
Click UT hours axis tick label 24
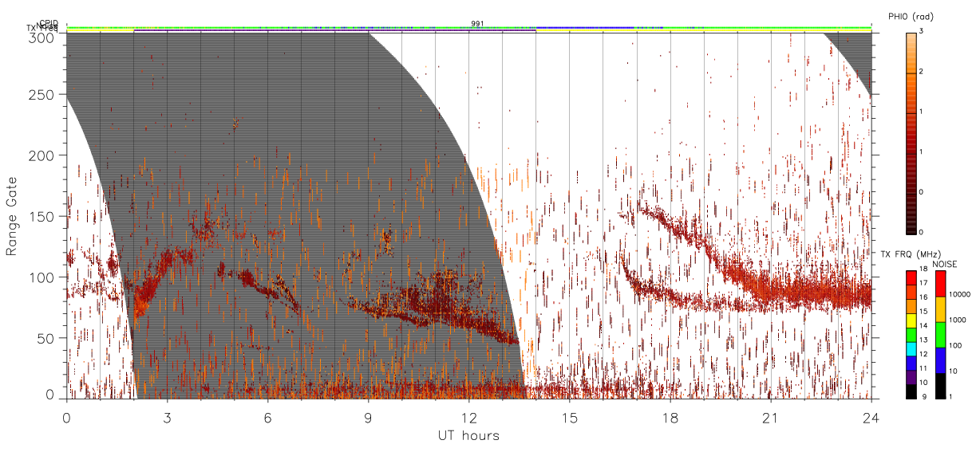tap(871, 417)
